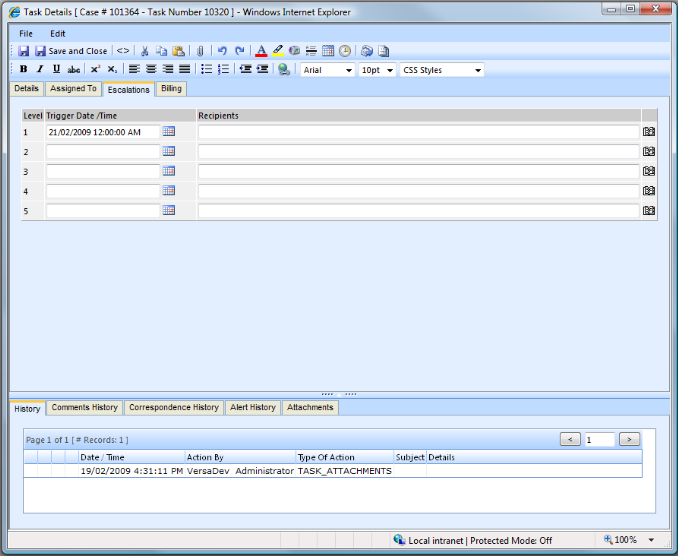Insert a horizontal rule
Image resolution: width=678 pixels, height=556 pixels.
click(x=311, y=51)
